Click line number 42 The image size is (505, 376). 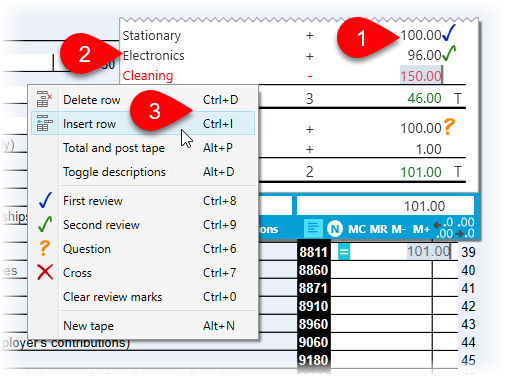(468, 306)
